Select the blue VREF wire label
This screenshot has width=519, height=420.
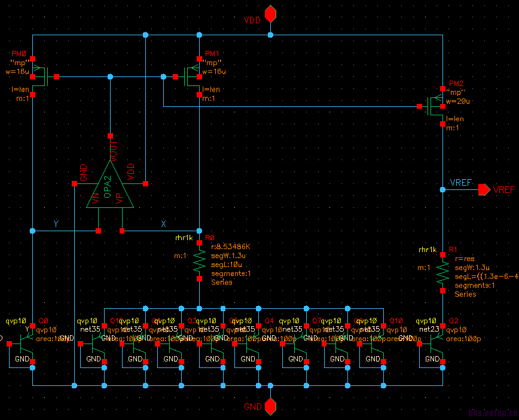[x=460, y=183]
